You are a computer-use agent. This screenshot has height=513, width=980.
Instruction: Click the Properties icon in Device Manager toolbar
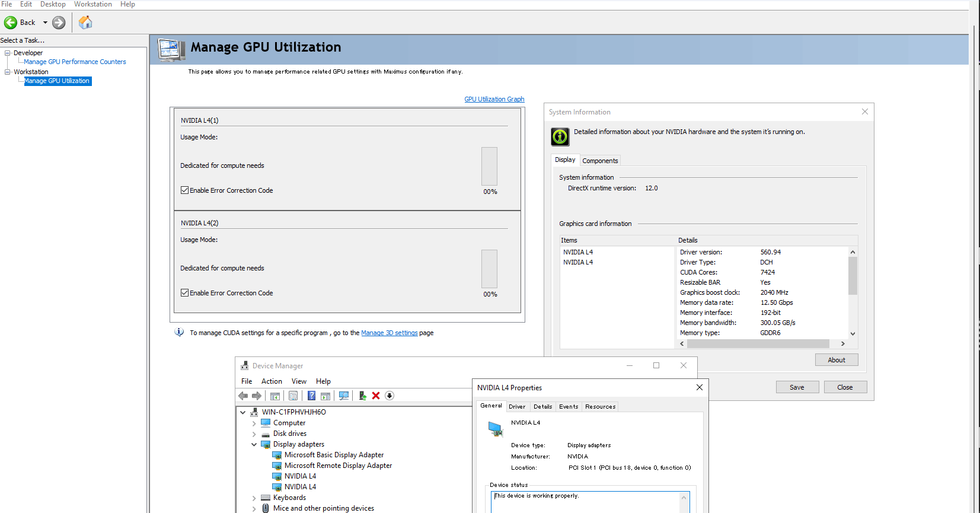pos(293,396)
